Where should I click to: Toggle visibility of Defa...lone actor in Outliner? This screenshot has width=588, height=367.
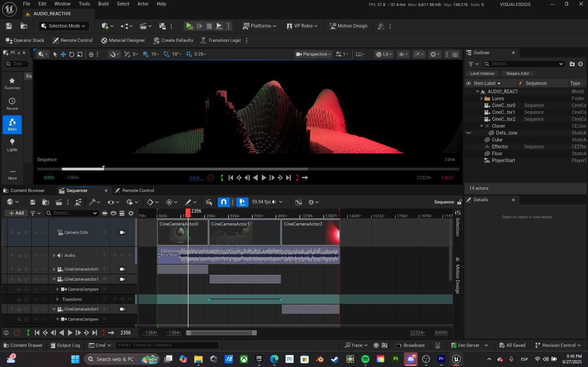(469, 133)
